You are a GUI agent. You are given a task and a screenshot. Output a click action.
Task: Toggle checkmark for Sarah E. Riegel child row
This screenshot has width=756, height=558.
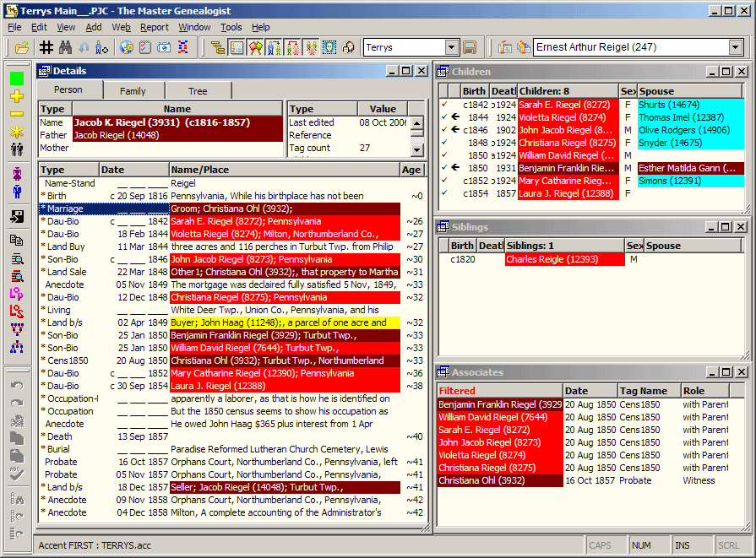coord(444,105)
